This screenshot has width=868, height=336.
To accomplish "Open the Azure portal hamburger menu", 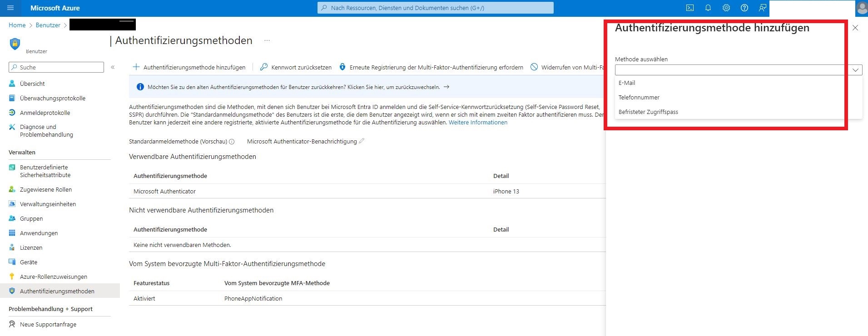I will point(11,8).
